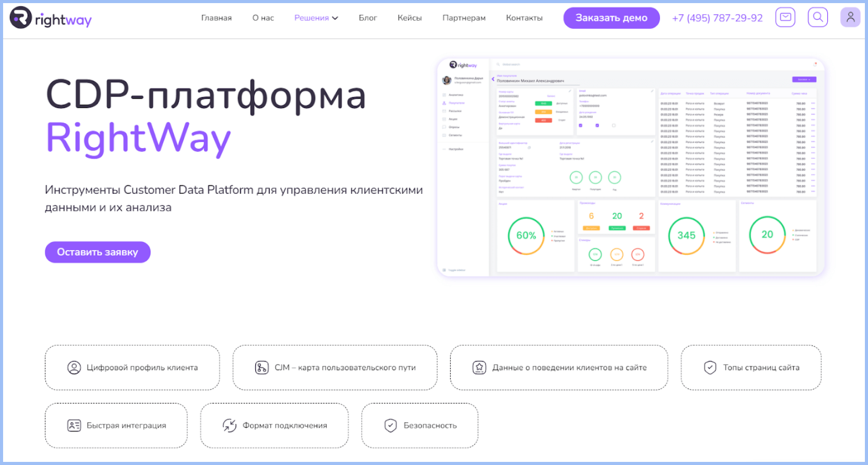Navigate to Кейсы
The height and width of the screenshot is (465, 868).
(410, 18)
